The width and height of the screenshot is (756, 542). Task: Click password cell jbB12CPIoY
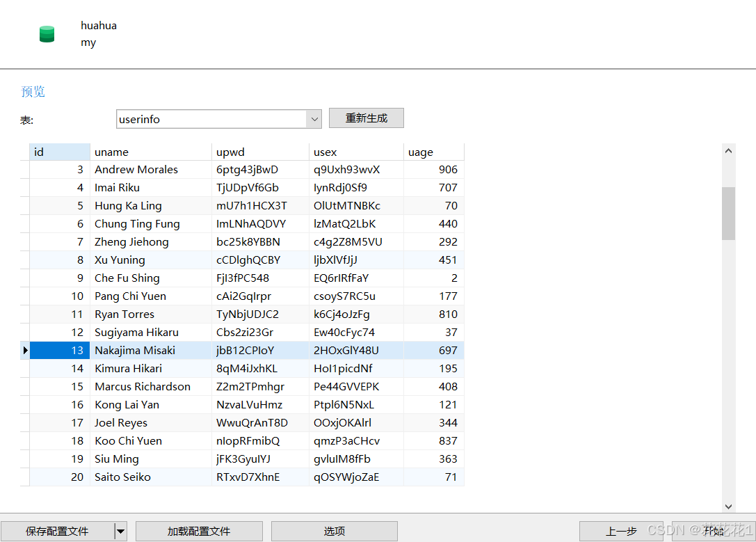(x=260, y=351)
